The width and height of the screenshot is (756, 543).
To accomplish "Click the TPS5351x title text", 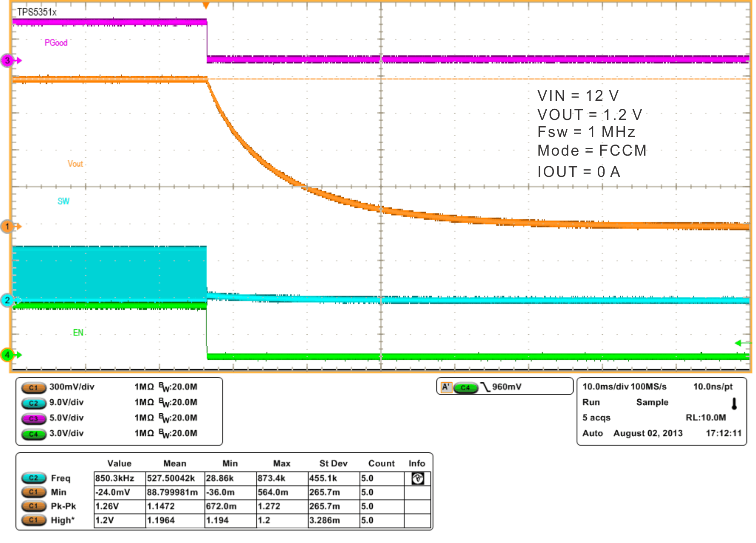I will (x=37, y=12).
